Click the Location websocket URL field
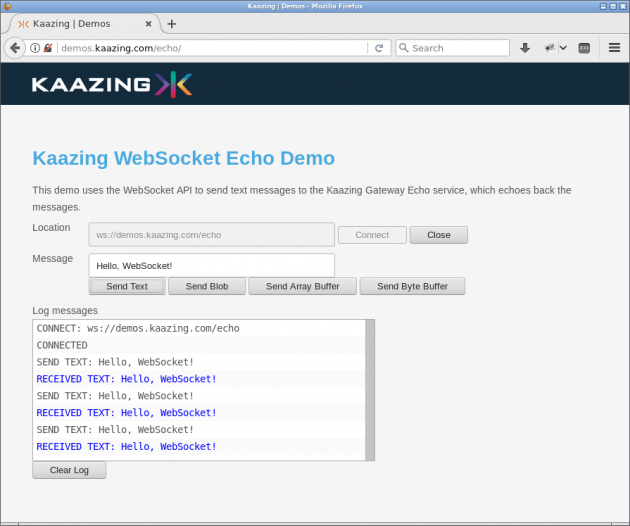 click(212, 235)
